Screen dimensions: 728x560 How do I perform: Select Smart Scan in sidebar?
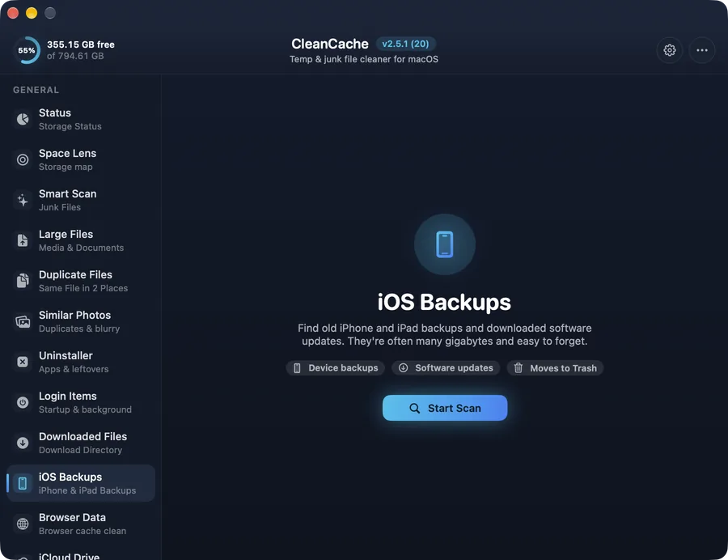tap(81, 200)
